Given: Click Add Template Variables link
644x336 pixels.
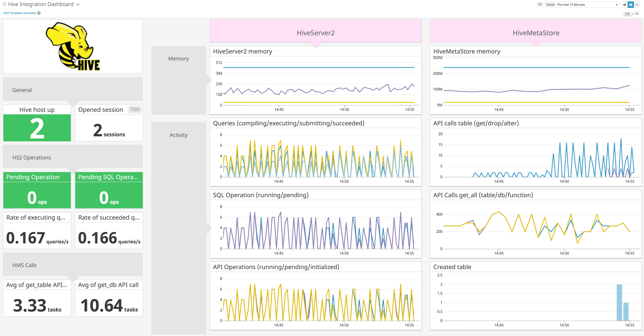Looking at the screenshot, I should (19, 13).
